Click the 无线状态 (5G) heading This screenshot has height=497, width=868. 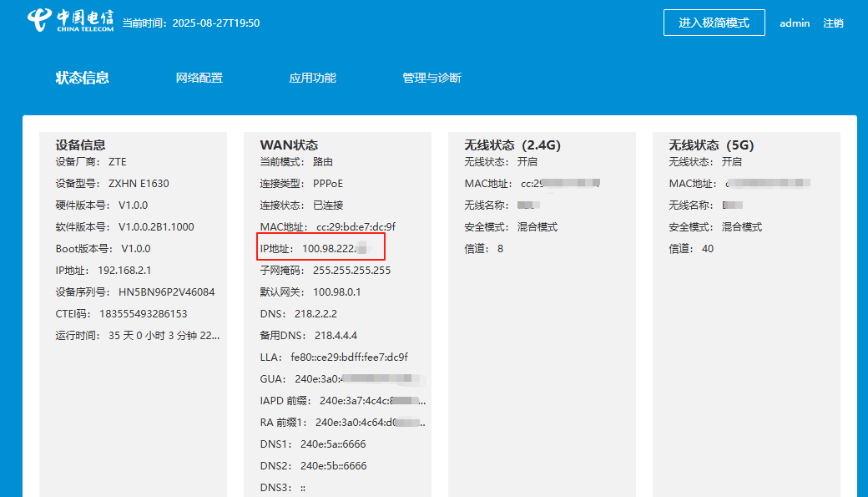(x=709, y=144)
